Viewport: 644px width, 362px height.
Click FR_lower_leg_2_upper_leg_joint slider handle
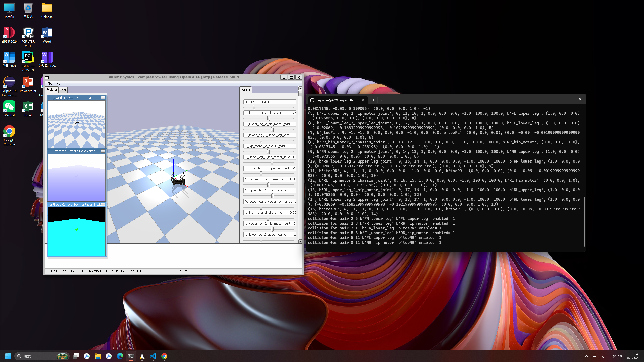click(261, 141)
